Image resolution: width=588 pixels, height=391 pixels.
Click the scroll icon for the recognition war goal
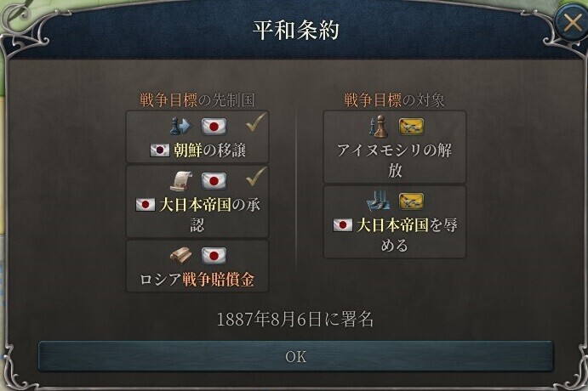(x=181, y=181)
